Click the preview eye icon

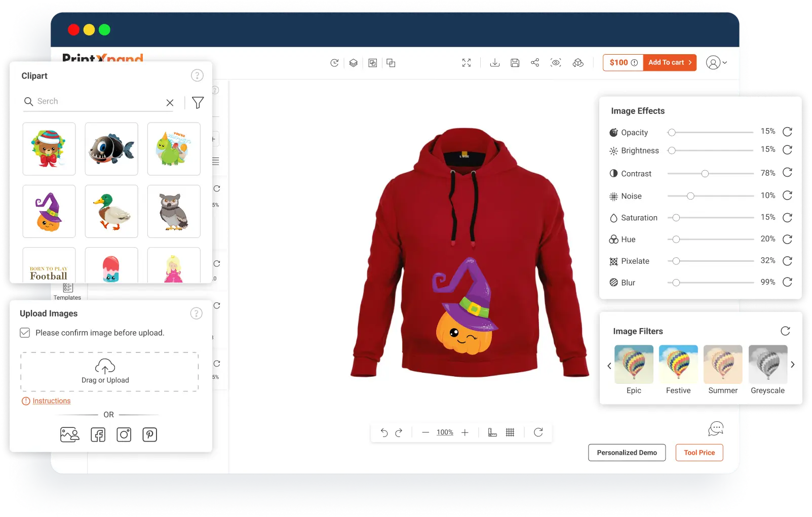(x=556, y=63)
